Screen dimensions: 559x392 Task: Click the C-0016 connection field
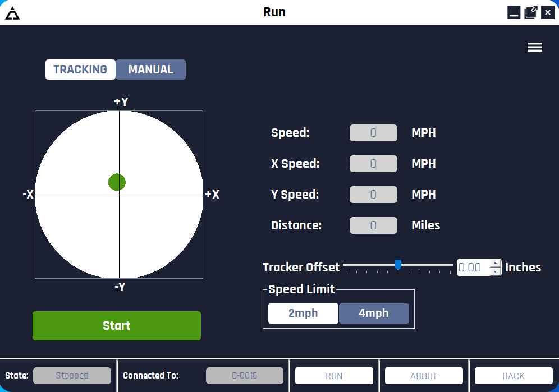(245, 376)
